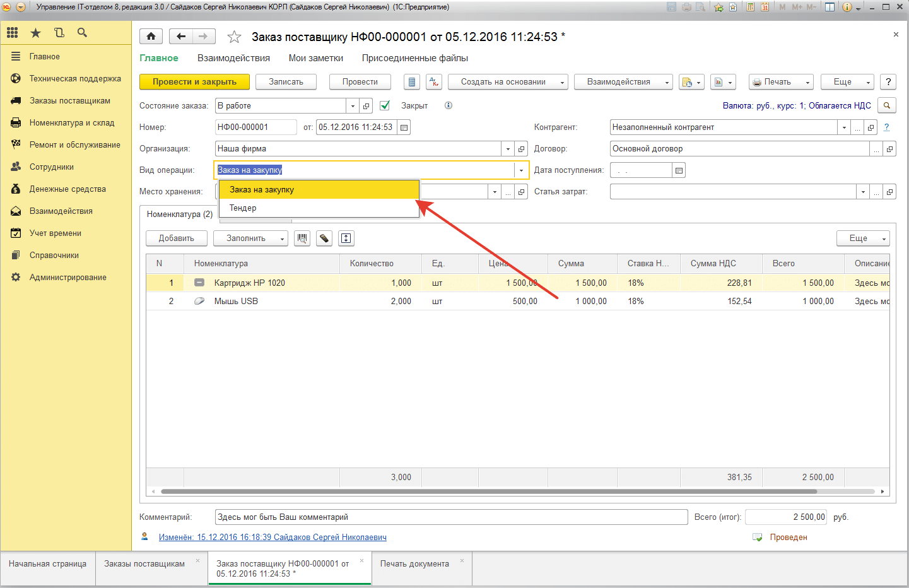Expand the Заполнить dropdown button
The width and height of the screenshot is (909, 588).
(x=250, y=238)
